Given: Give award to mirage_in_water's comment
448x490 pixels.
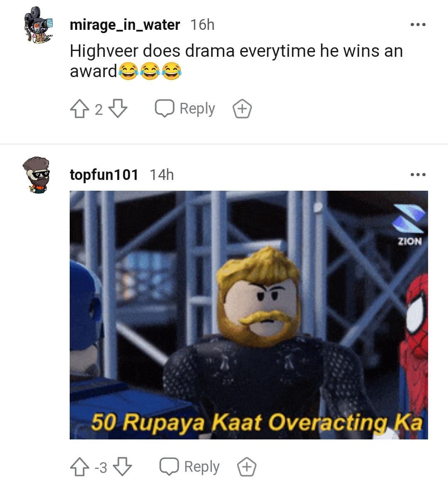Looking at the screenshot, I should click(242, 109).
